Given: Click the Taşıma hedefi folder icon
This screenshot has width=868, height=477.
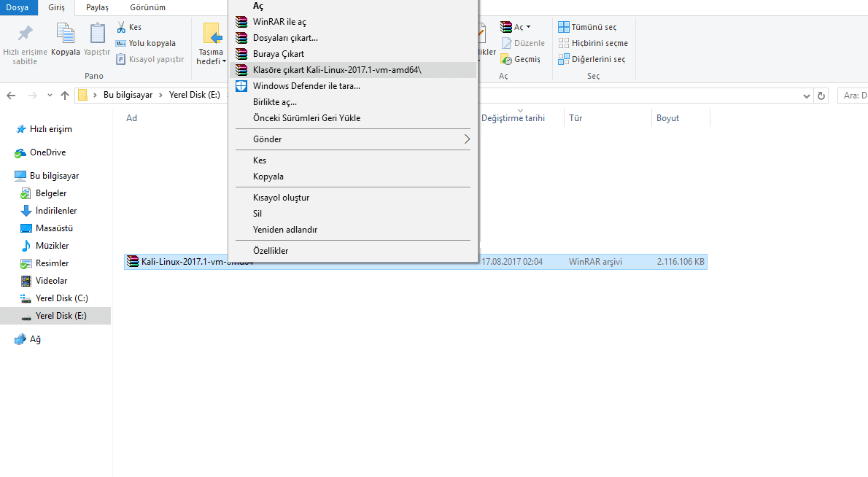Looking at the screenshot, I should pyautogui.click(x=212, y=34).
